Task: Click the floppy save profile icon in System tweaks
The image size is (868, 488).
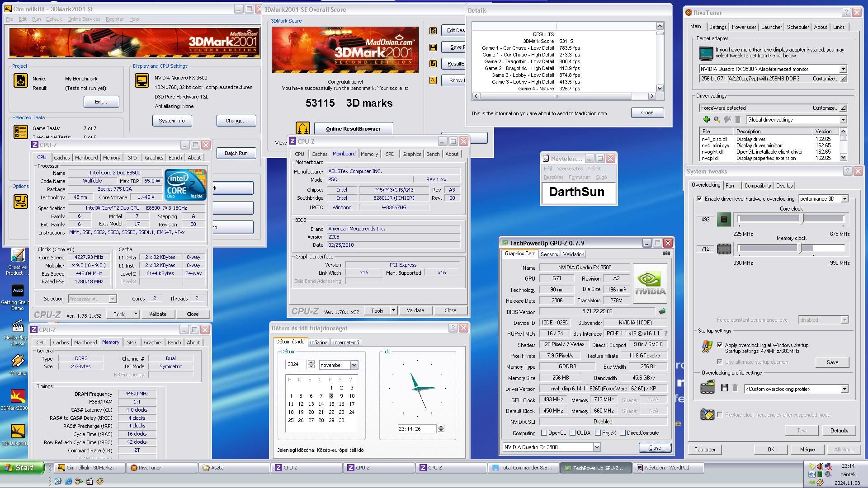Action: [x=724, y=388]
